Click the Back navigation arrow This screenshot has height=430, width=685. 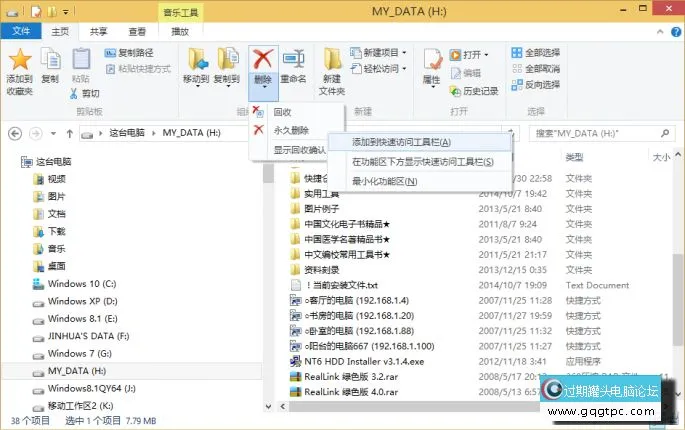[15, 133]
